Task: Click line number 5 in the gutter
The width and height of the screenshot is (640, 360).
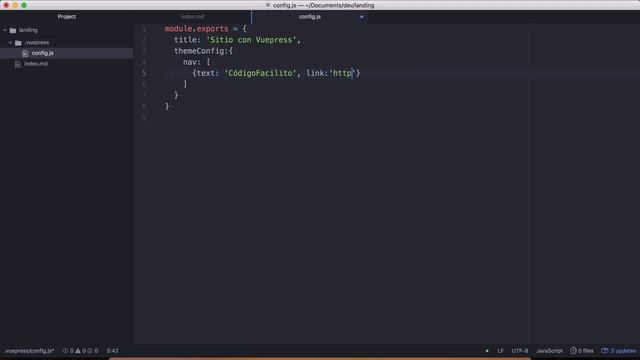Action: click(144, 73)
